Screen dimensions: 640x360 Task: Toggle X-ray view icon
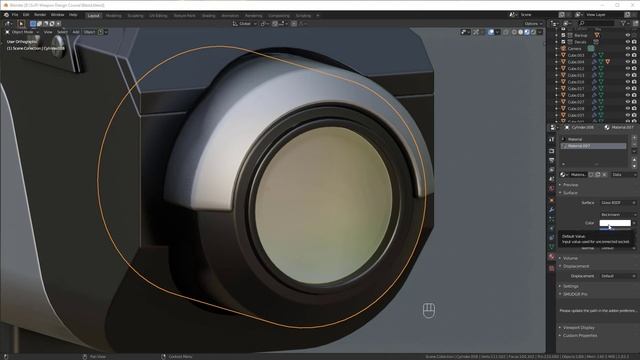coord(506,32)
